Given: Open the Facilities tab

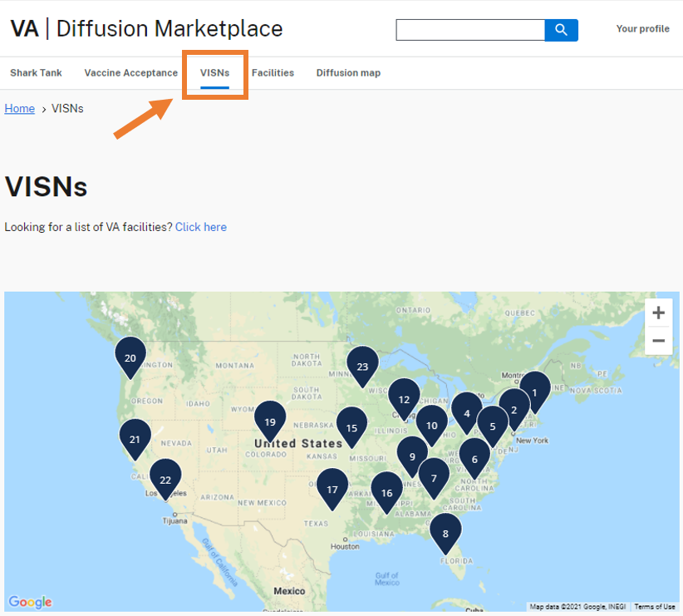Looking at the screenshot, I should [x=273, y=73].
